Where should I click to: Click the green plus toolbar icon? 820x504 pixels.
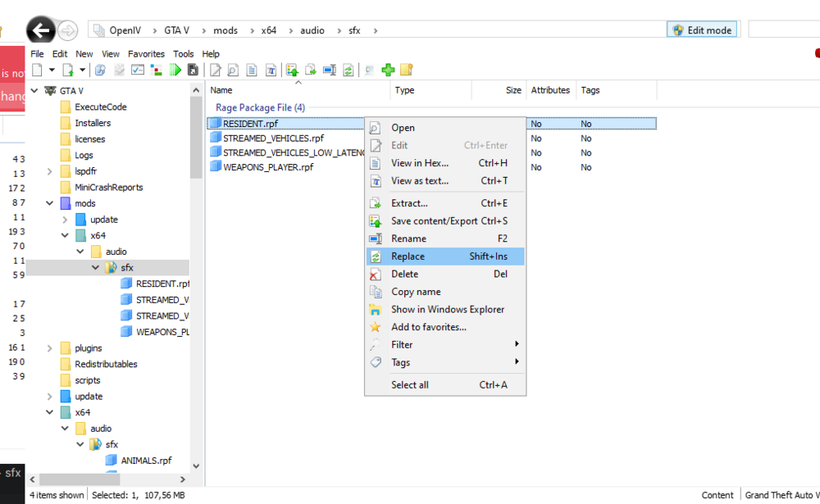tap(386, 70)
